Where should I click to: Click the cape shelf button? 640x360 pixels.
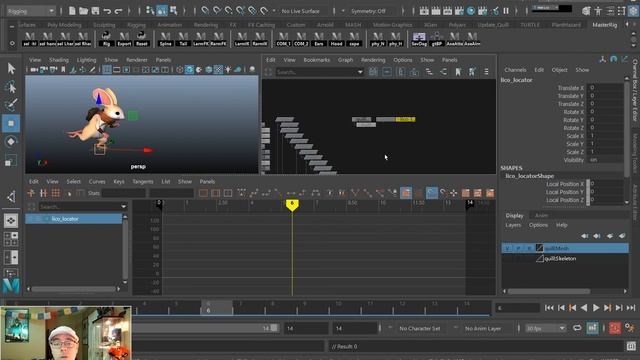[x=354, y=39]
